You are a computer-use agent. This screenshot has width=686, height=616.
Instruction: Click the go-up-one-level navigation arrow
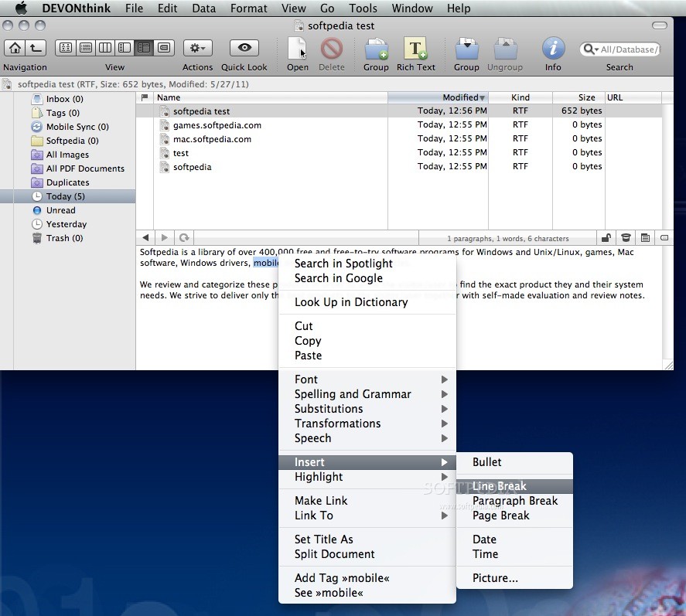35,48
